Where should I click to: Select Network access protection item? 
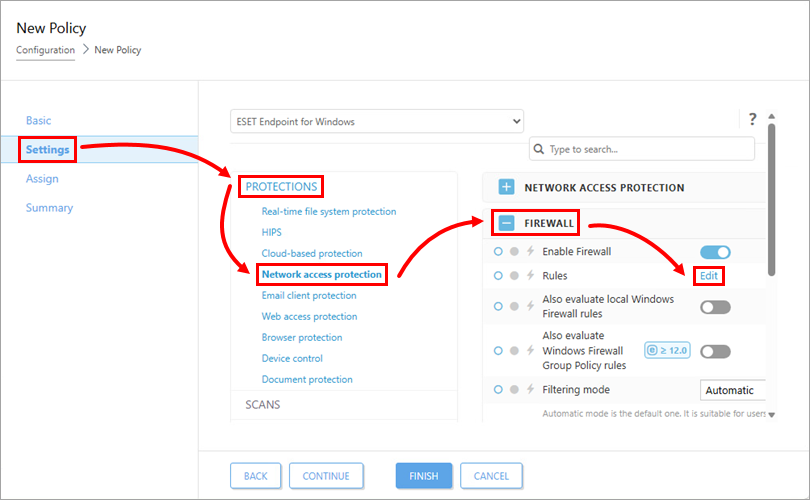click(x=321, y=274)
